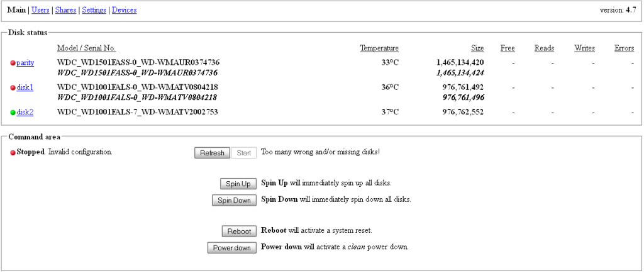
Task: Open the Shares page
Action: pyautogui.click(x=65, y=10)
